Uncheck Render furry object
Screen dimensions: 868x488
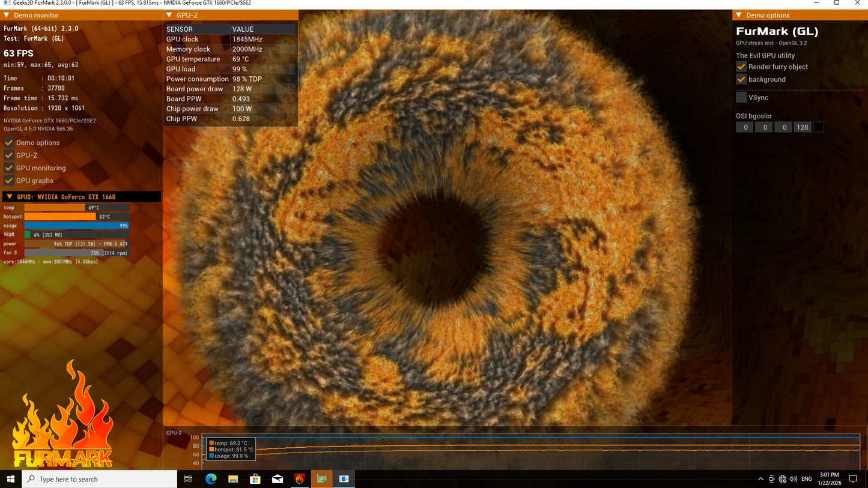pyautogui.click(x=741, y=67)
